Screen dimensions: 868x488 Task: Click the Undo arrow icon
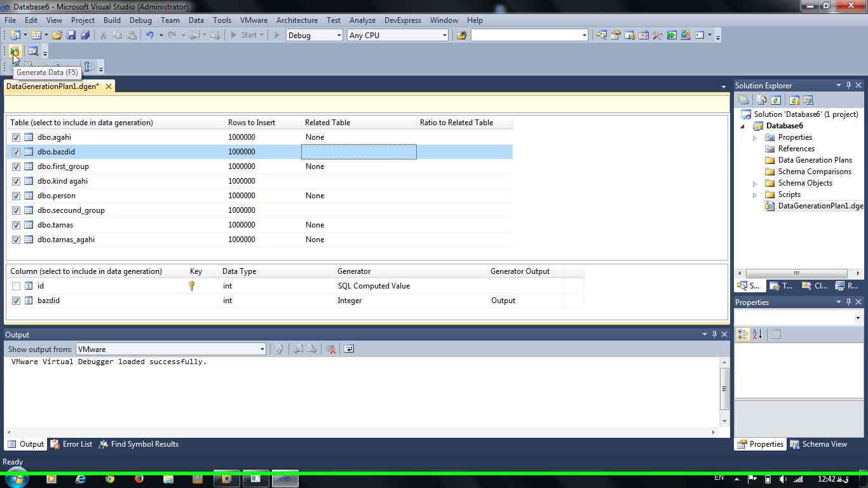[x=149, y=36]
